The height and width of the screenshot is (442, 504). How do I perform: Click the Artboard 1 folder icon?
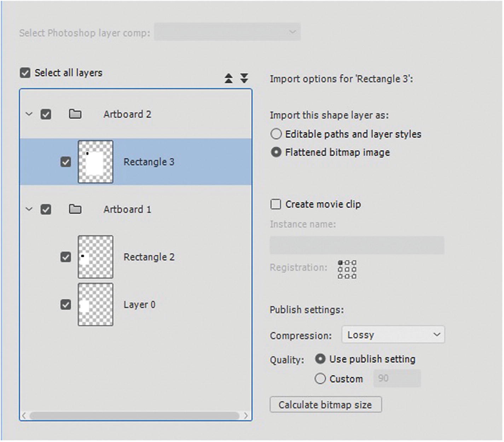tap(75, 209)
